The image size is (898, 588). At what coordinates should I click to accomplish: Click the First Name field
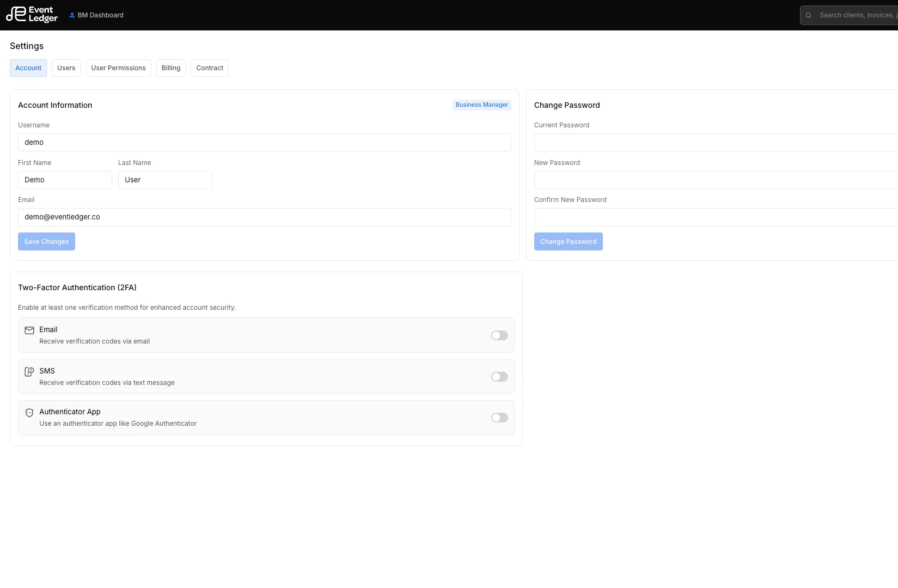pyautogui.click(x=65, y=180)
